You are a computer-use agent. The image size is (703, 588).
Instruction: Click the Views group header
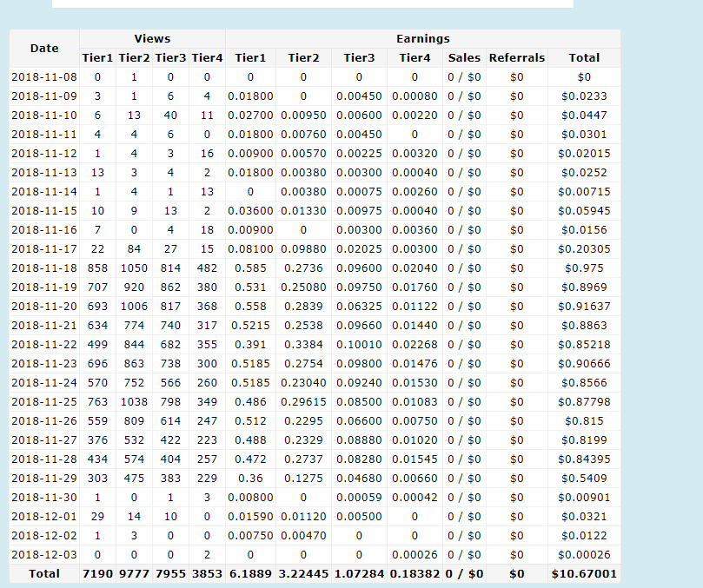point(152,39)
